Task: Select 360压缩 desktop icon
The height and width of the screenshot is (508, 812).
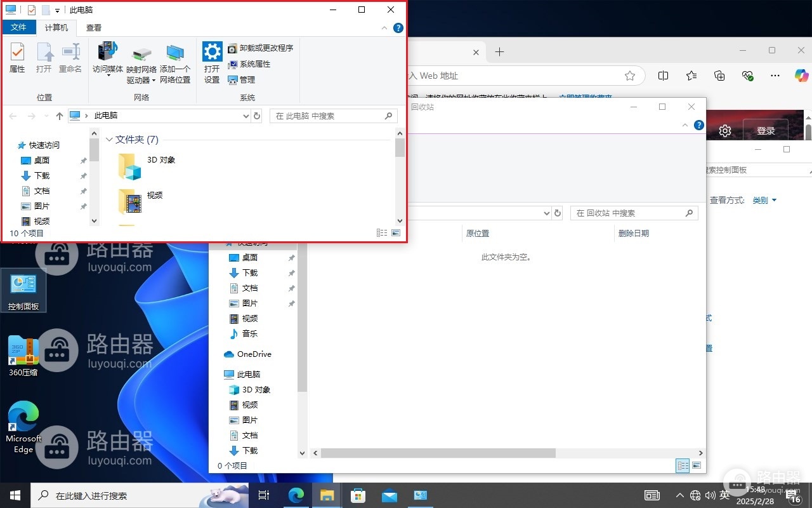Action: click(23, 356)
